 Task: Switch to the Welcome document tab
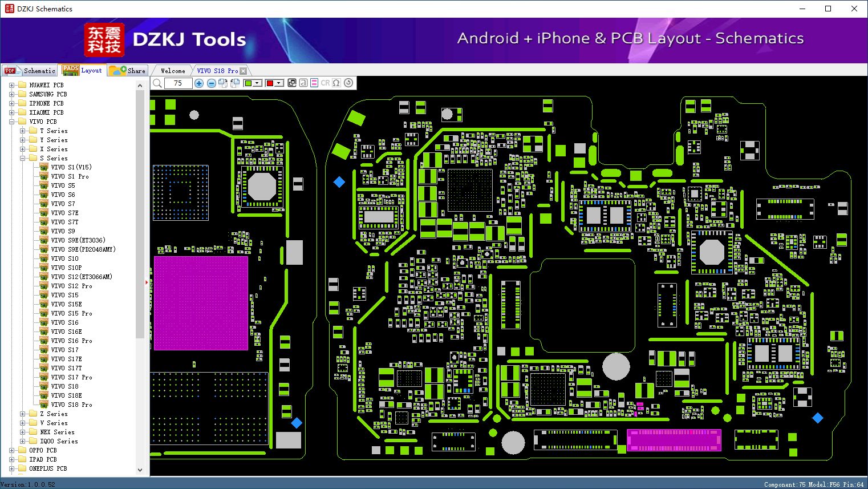[173, 71]
